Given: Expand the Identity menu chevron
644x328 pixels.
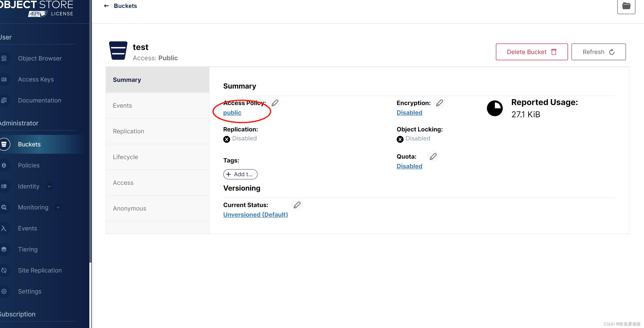Looking at the screenshot, I should tap(49, 187).
